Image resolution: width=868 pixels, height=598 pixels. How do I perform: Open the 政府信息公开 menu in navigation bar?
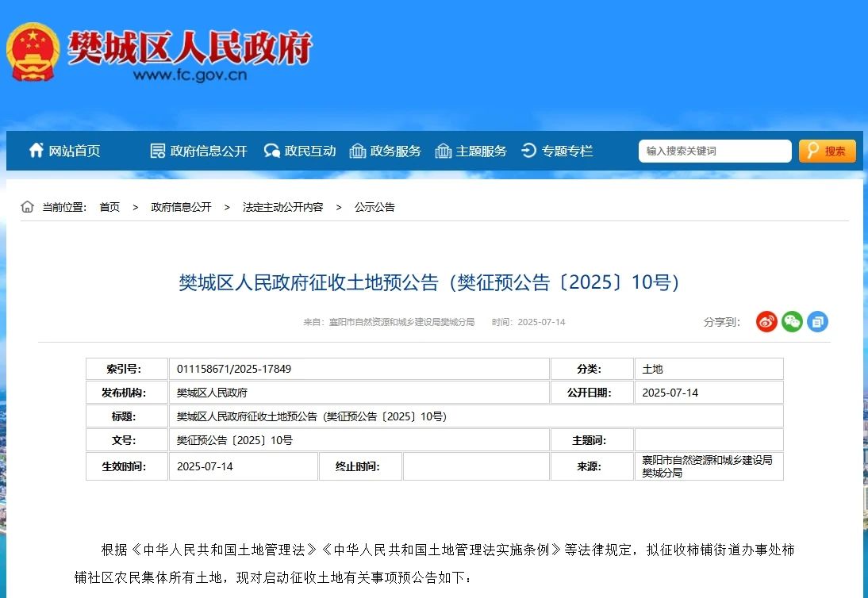209,151
